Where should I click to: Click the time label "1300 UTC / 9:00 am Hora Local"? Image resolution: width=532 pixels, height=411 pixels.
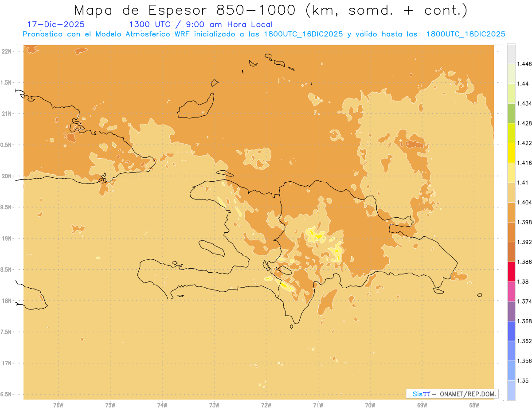[201, 24]
